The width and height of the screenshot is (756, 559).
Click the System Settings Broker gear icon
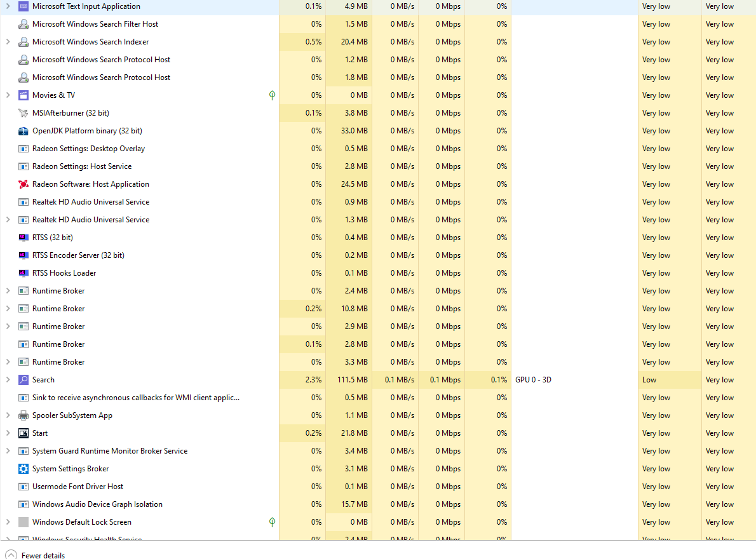pyautogui.click(x=24, y=469)
